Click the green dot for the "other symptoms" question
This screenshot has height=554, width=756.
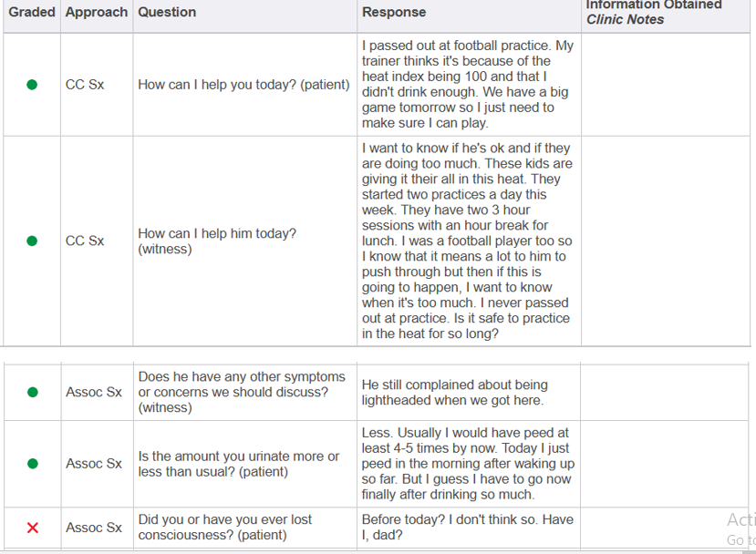[x=32, y=393]
